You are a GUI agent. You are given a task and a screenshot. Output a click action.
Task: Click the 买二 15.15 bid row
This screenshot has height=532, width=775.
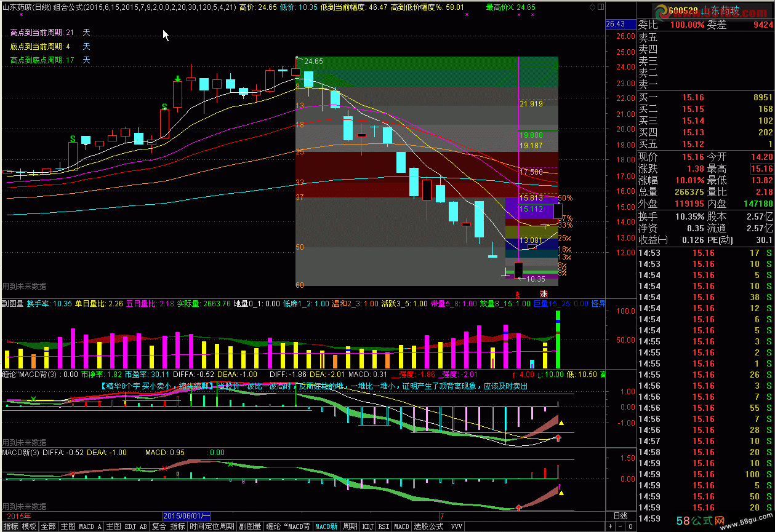(x=705, y=109)
